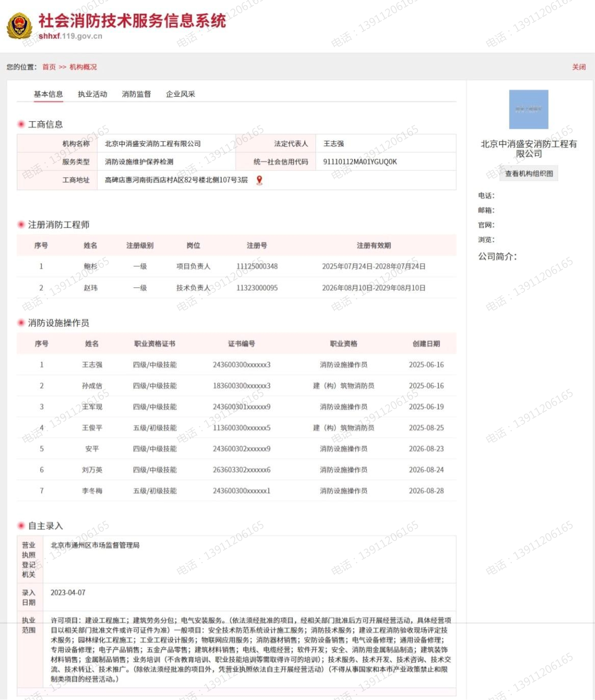The image size is (595, 700).
Task: Select service type 消防设施维护保养检测
Action: (139, 162)
